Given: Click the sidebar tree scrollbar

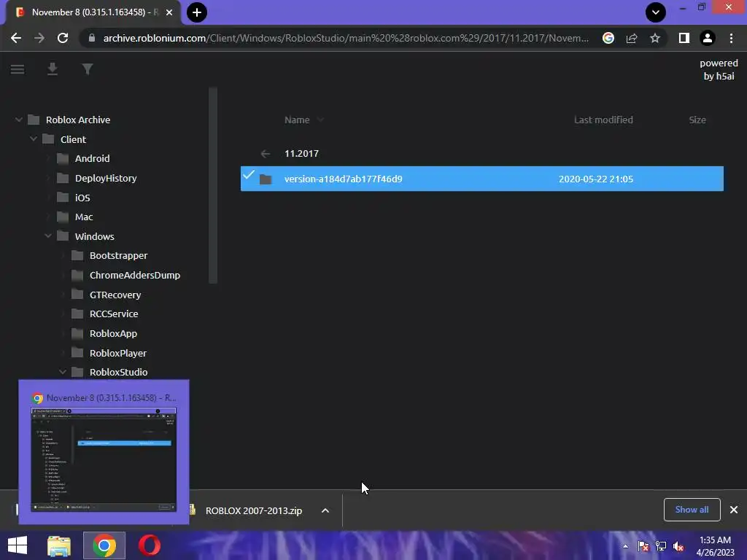Looking at the screenshot, I should point(213,186).
